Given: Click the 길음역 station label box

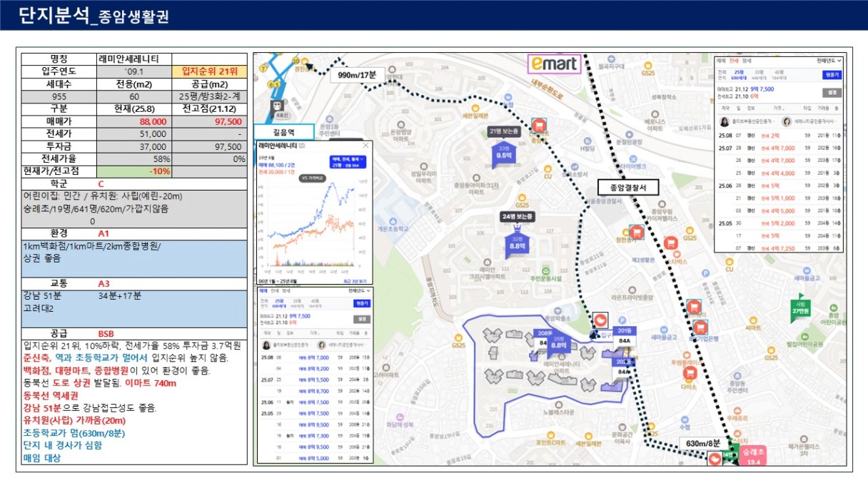Looking at the screenshot, I should pyautogui.click(x=283, y=132).
